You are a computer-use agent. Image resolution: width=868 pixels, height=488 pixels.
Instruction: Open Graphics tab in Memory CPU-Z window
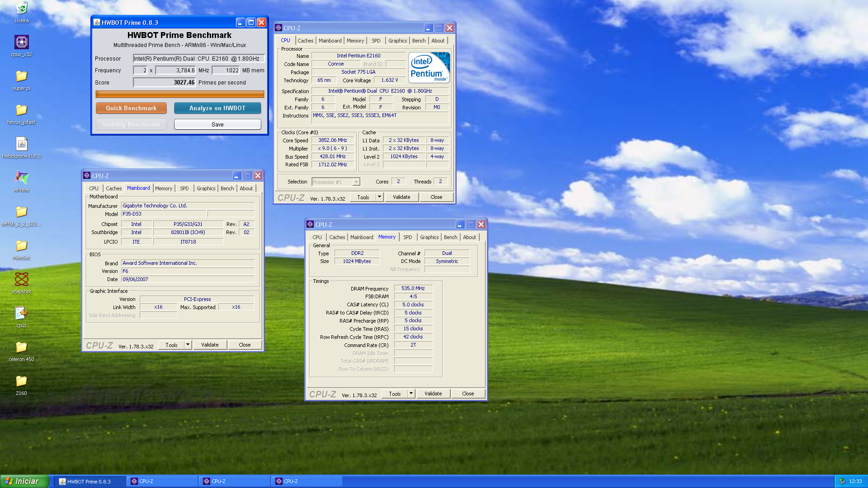pos(429,237)
